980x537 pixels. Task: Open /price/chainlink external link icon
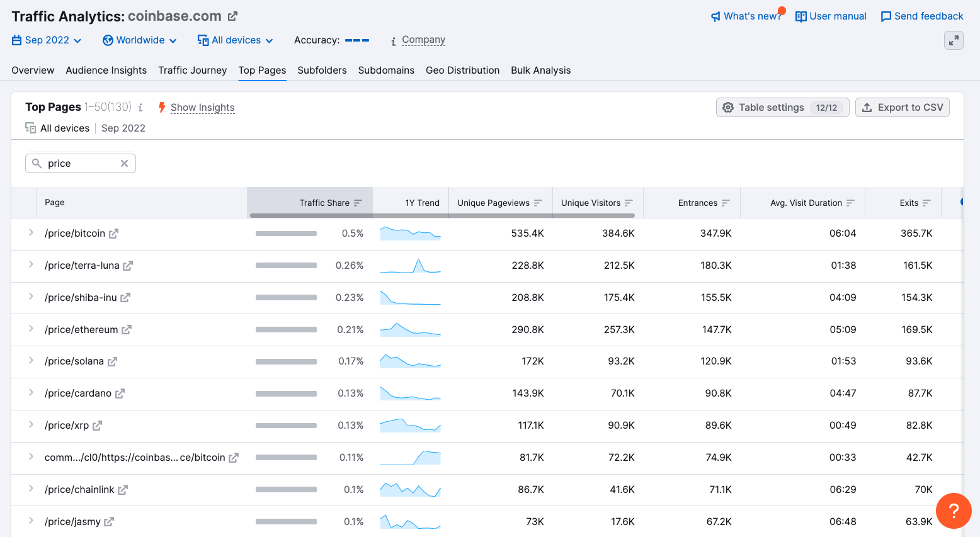123,490
